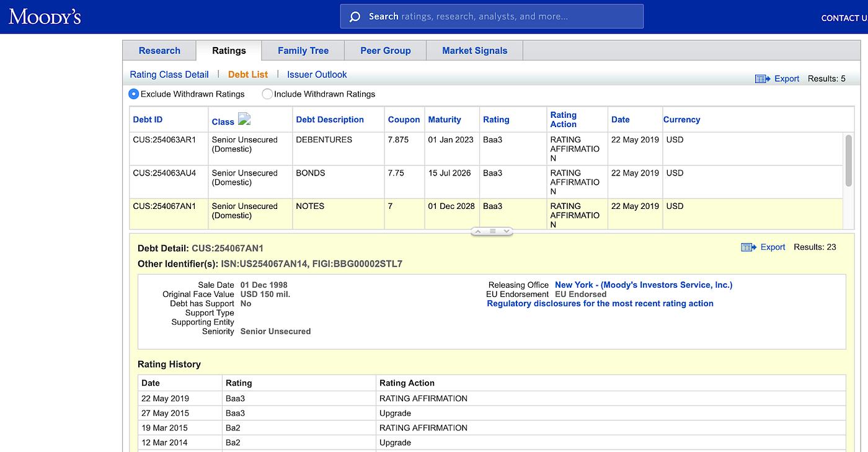This screenshot has width=868, height=452.
Task: Sort by the Coupon column header
Action: pos(404,120)
